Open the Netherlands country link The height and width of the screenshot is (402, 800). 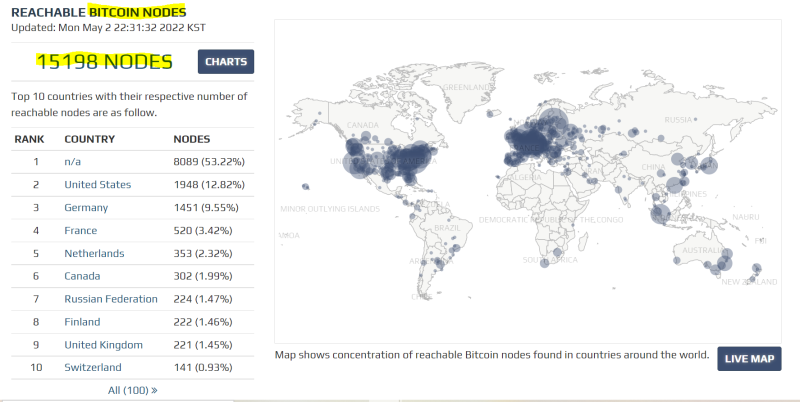94,254
